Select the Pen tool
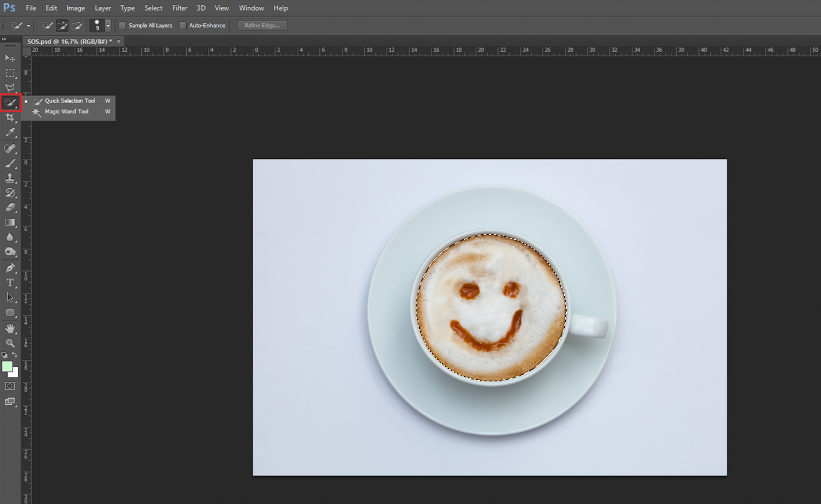 (10, 268)
